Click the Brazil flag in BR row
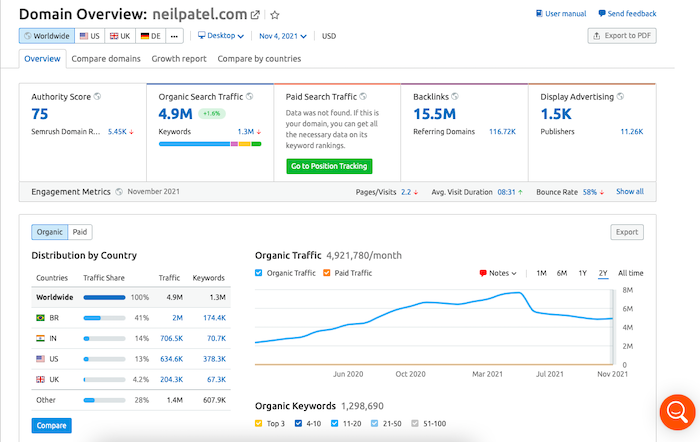The height and width of the screenshot is (442, 700). click(x=41, y=317)
